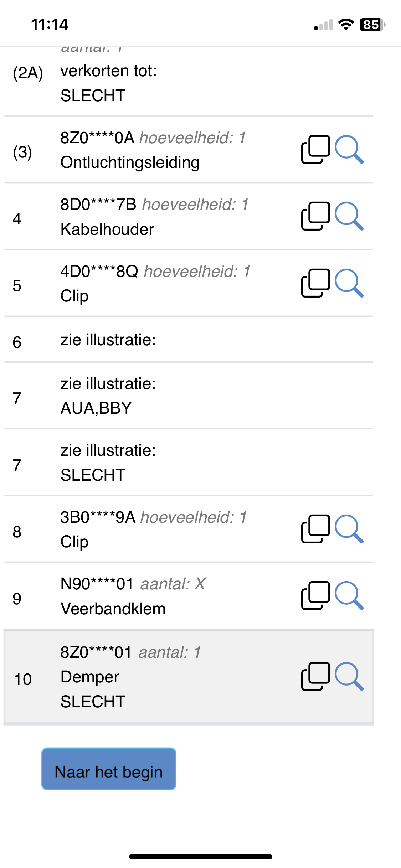Copy part number 8Z0****0A Ontluchtingsleiding
The height and width of the screenshot is (868, 401).
tap(315, 149)
